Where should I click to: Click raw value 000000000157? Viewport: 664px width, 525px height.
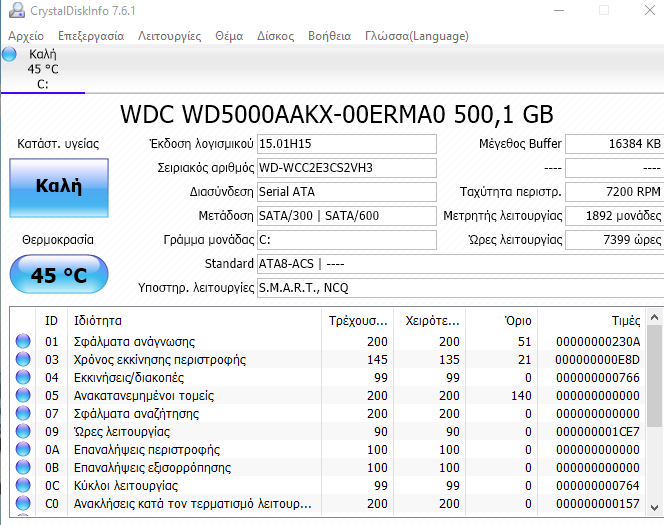598,503
